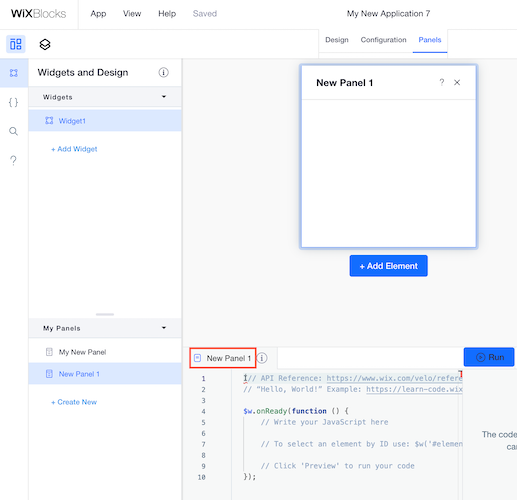Open the code files curly-braces icon
This screenshot has width=517, height=500.
pyautogui.click(x=13, y=102)
